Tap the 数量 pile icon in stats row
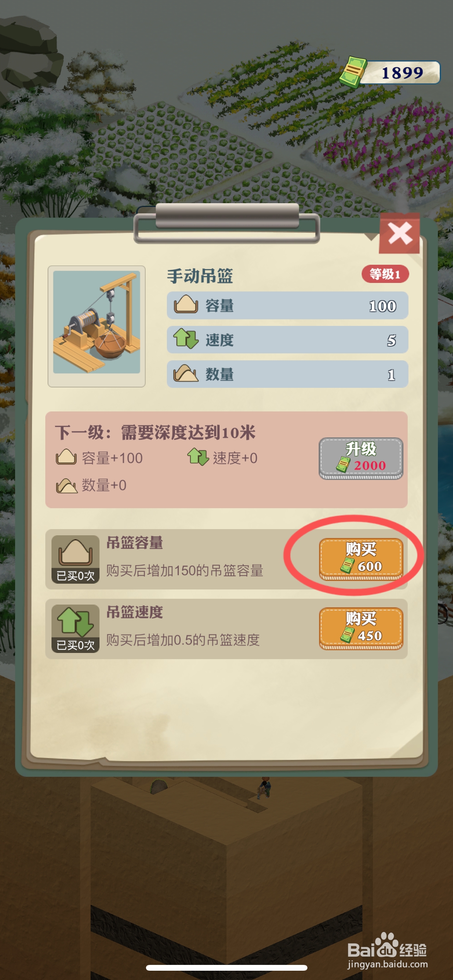453x980 pixels. 186,373
